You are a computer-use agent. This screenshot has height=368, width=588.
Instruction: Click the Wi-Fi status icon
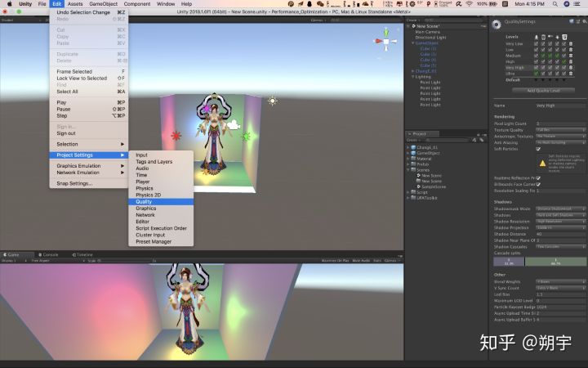[469, 4]
